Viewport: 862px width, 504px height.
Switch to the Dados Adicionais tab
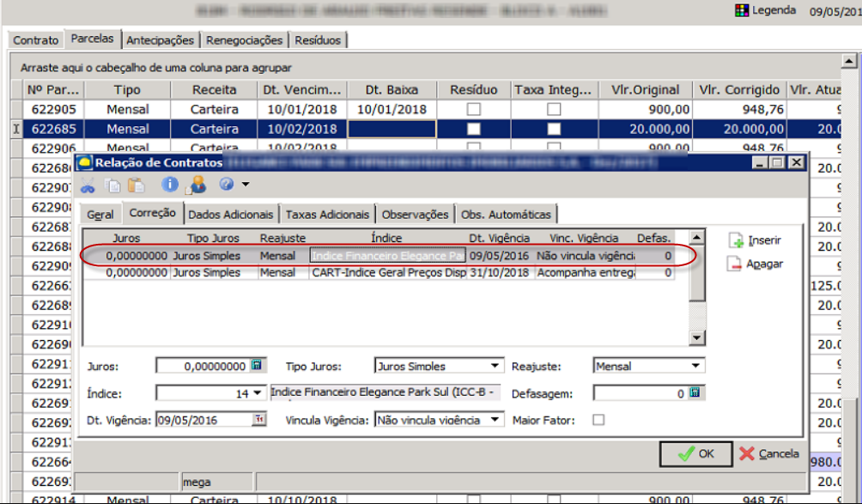pyautogui.click(x=232, y=215)
